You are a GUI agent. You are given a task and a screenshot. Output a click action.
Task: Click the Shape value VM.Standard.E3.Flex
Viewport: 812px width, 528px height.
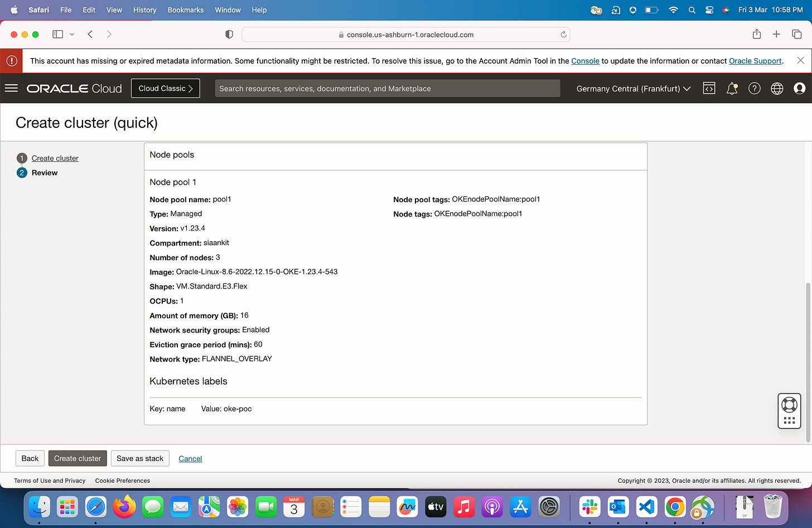pyautogui.click(x=212, y=286)
